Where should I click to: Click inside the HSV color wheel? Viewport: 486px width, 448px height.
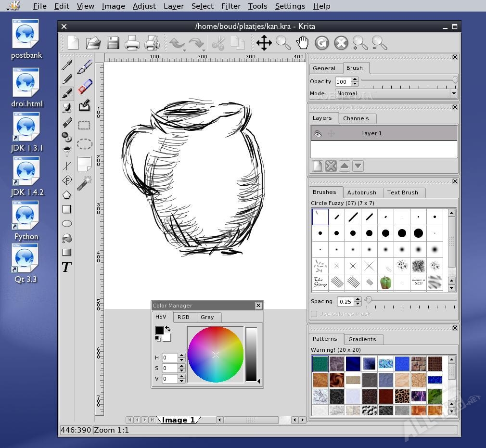click(216, 355)
